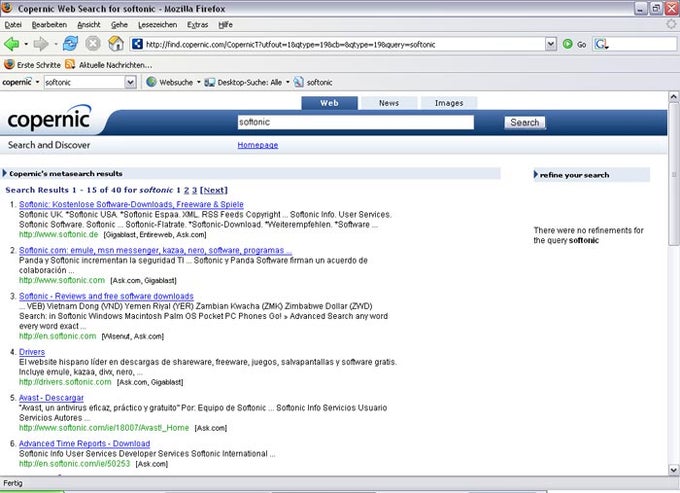
Task: Switch to the Web search tab
Action: 330,103
